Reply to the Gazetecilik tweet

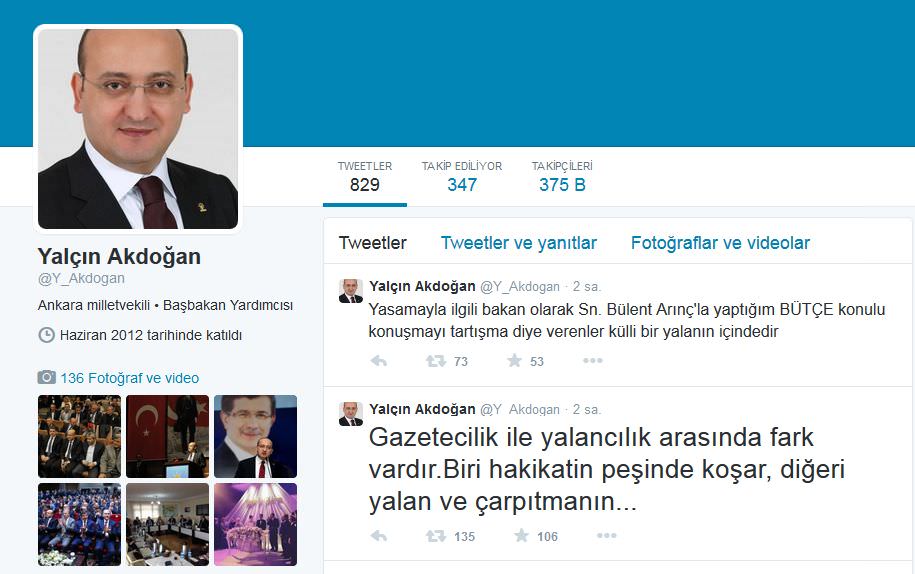pyautogui.click(x=379, y=536)
